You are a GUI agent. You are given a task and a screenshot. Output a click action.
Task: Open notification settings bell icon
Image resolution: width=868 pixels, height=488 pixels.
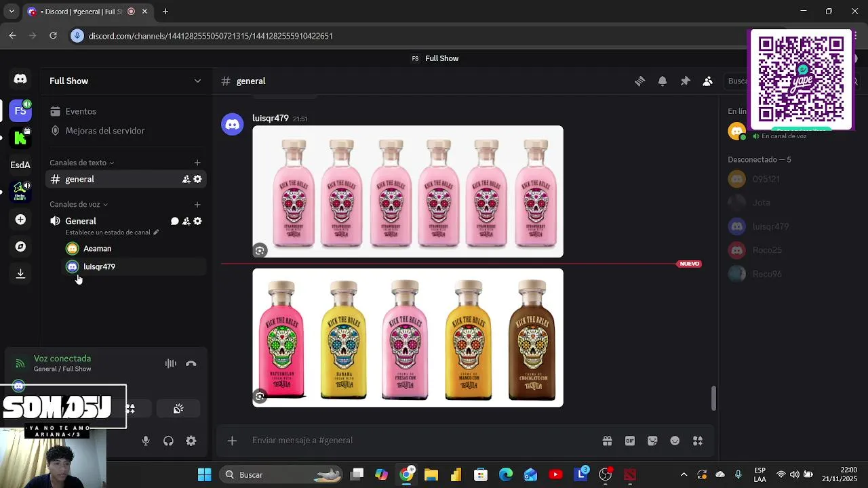663,81
